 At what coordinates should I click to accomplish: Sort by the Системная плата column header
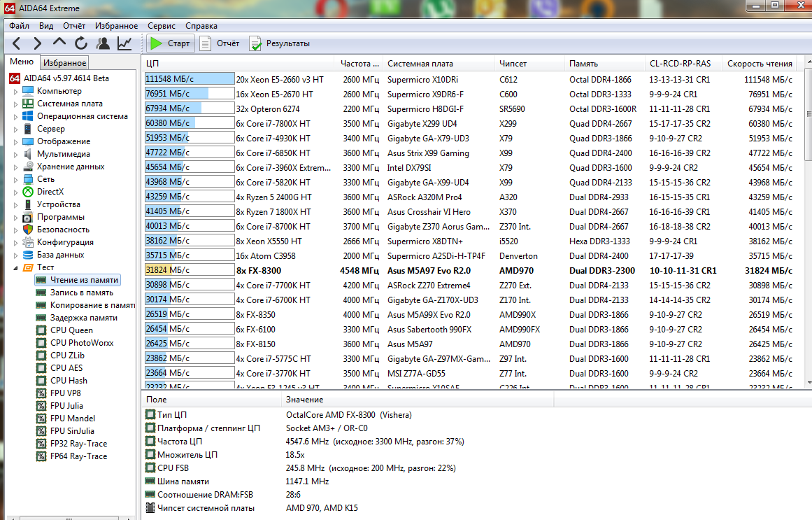(x=439, y=64)
